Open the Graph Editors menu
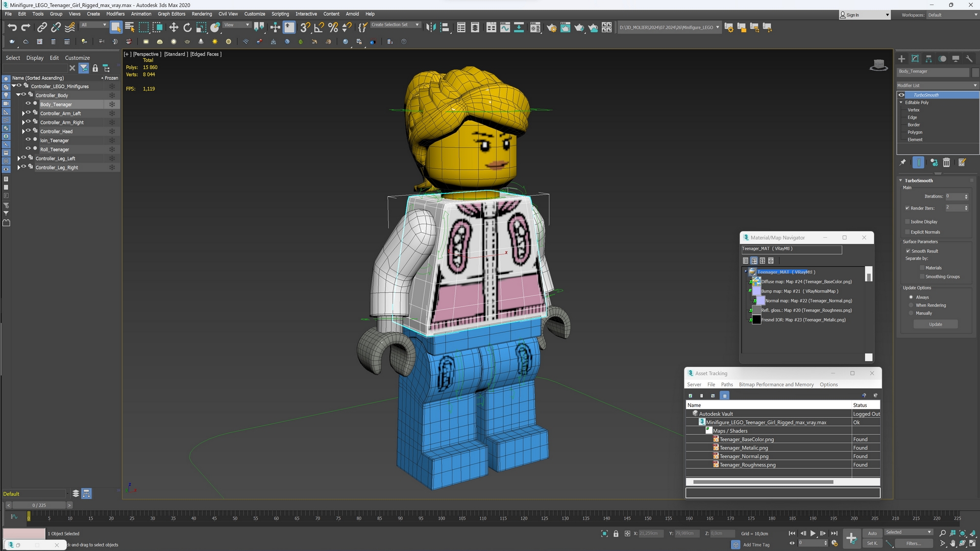980x551 pixels. click(x=171, y=14)
